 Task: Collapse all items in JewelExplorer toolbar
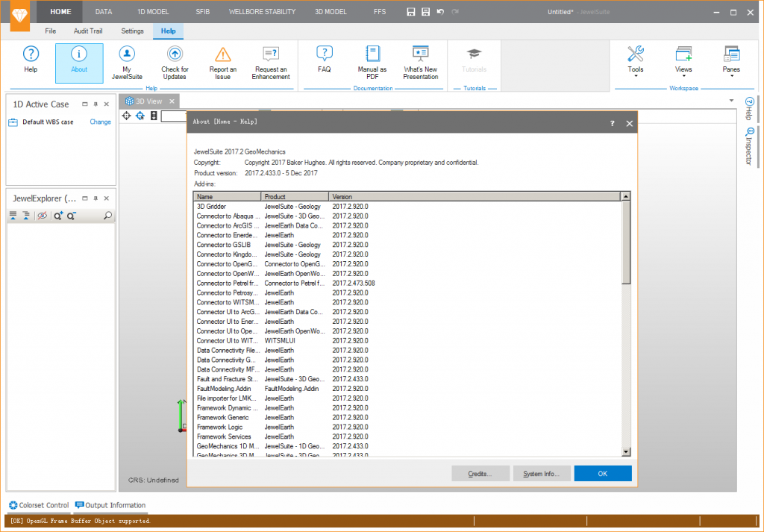pyautogui.click(x=26, y=216)
